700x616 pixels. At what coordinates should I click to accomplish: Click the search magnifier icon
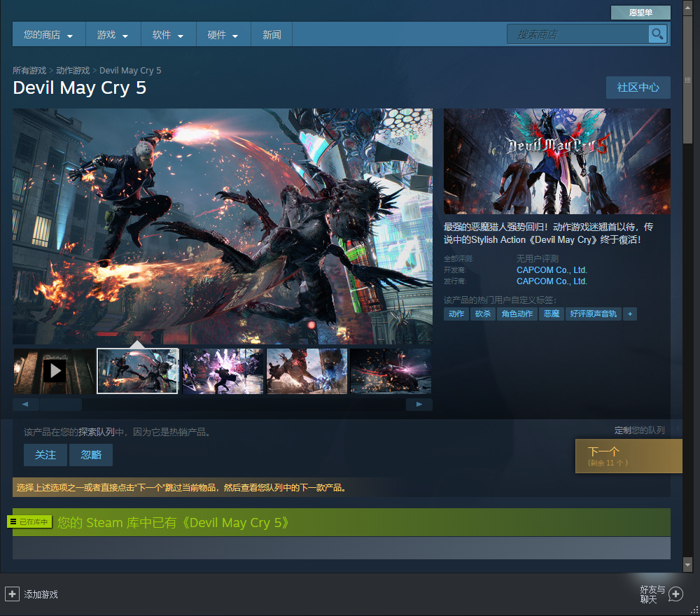tap(657, 34)
